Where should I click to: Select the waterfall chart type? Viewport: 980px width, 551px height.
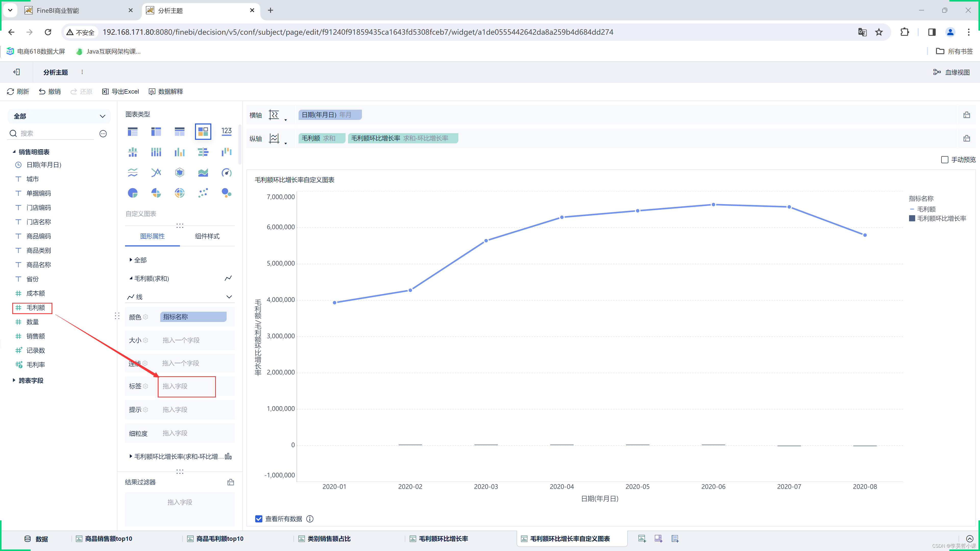pos(227,152)
